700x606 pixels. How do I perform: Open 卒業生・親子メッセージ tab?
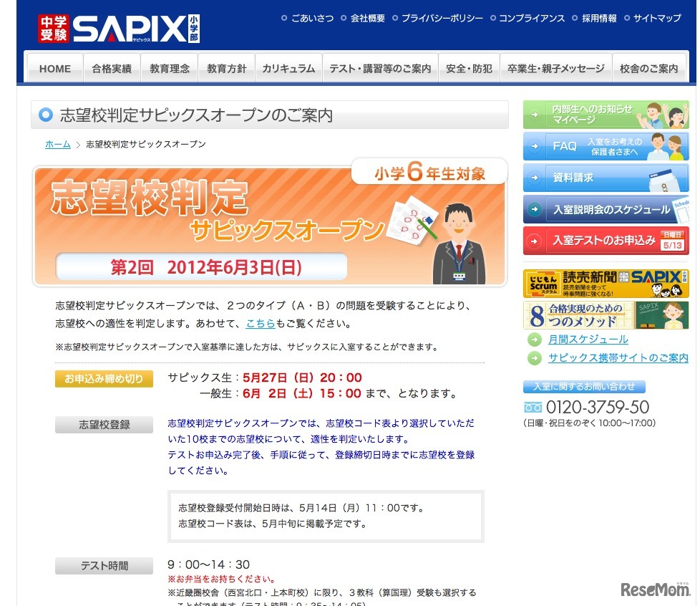[556, 68]
